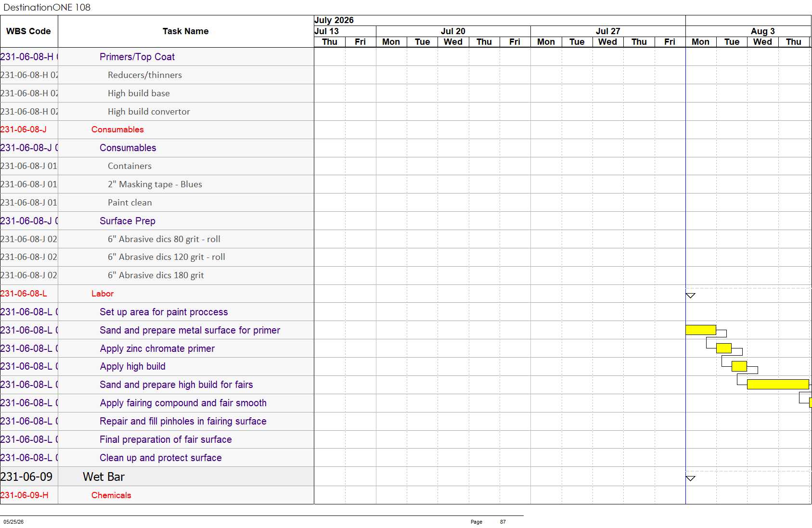This screenshot has width=812, height=528.
Task: Select Set up area for paint proccess
Action: pyautogui.click(x=157, y=312)
